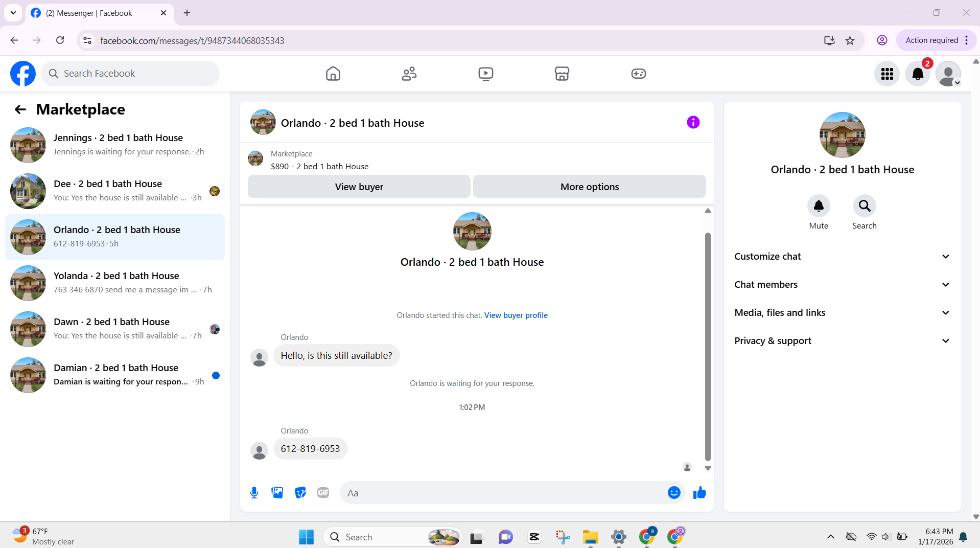Screen dimensions: 980x548
Task: View site information icon in address bar
Action: (87, 40)
